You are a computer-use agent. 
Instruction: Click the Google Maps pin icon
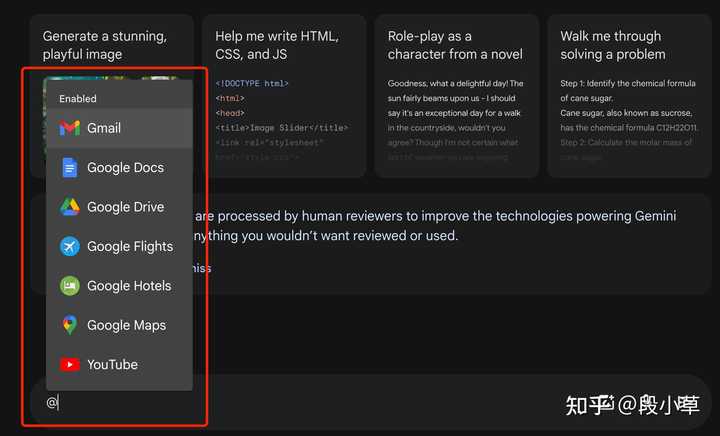70,325
